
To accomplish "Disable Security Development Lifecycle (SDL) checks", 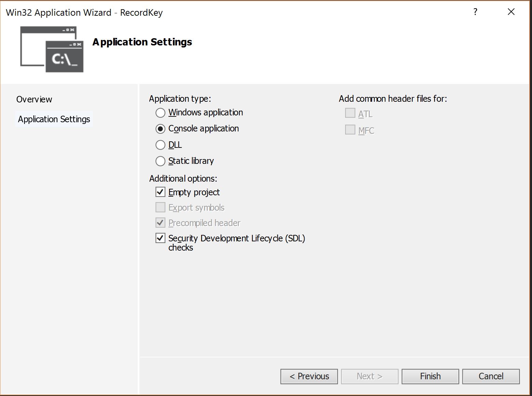I will coord(160,238).
